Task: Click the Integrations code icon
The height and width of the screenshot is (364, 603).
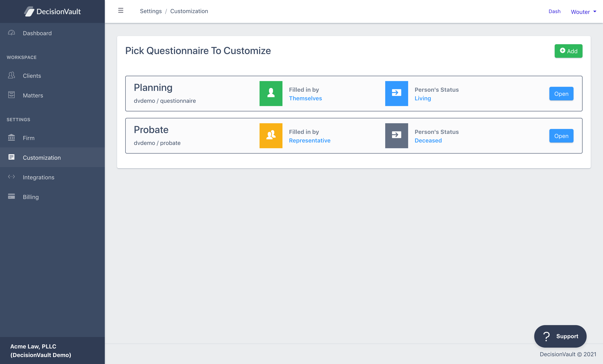Action: [11, 177]
